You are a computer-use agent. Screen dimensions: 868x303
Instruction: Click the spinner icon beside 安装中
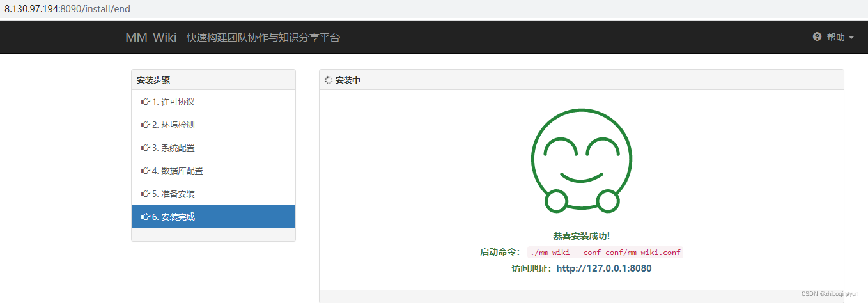[329, 80]
